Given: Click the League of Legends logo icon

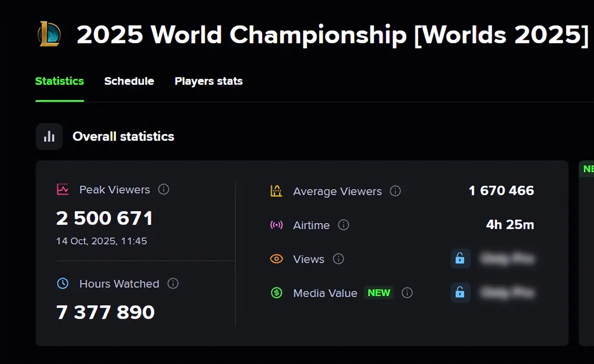Looking at the screenshot, I should [x=49, y=34].
